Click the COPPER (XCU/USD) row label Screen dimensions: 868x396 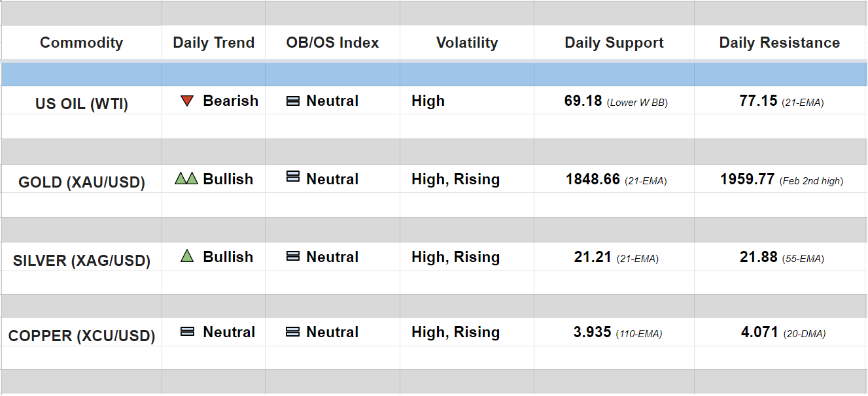(x=82, y=336)
